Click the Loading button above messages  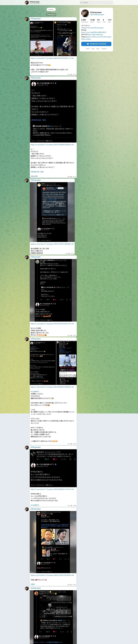51,10
